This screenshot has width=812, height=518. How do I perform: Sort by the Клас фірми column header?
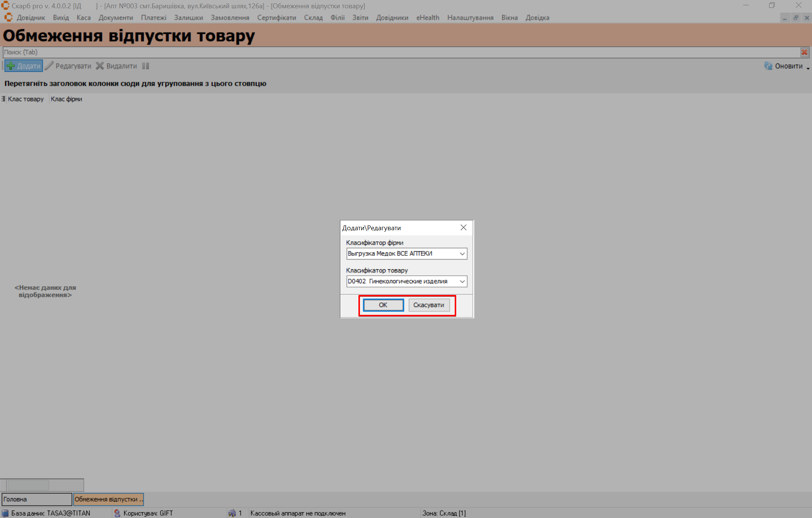[x=66, y=99]
